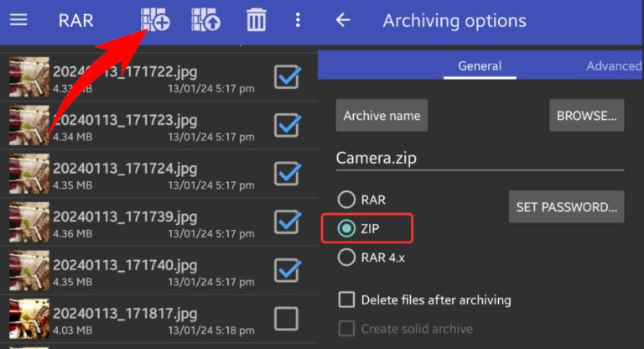Select the RAR format radio button
644x349 pixels.
pos(346,200)
